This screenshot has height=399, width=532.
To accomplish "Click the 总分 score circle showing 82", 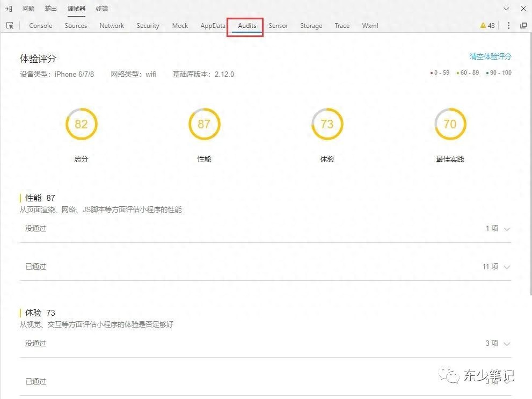I will (81, 124).
